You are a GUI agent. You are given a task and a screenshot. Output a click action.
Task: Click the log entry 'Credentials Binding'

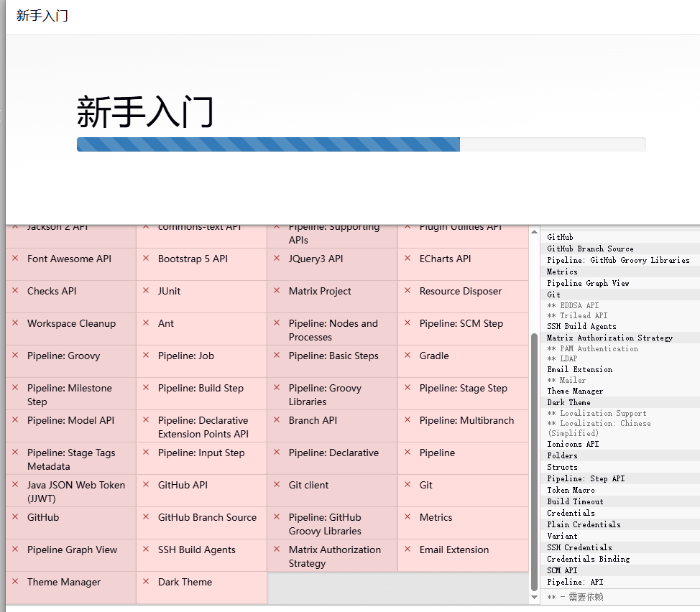[588, 559]
